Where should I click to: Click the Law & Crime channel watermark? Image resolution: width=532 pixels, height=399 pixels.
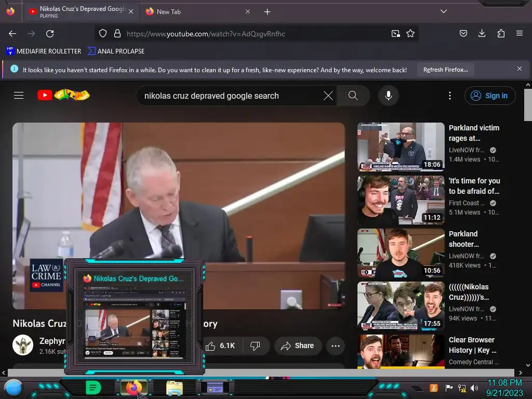coord(46,276)
